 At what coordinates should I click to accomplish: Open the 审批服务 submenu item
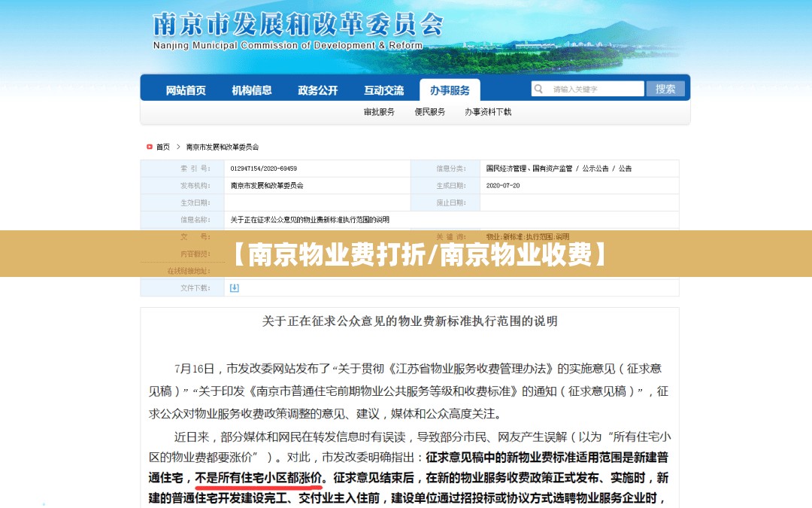coord(379,112)
